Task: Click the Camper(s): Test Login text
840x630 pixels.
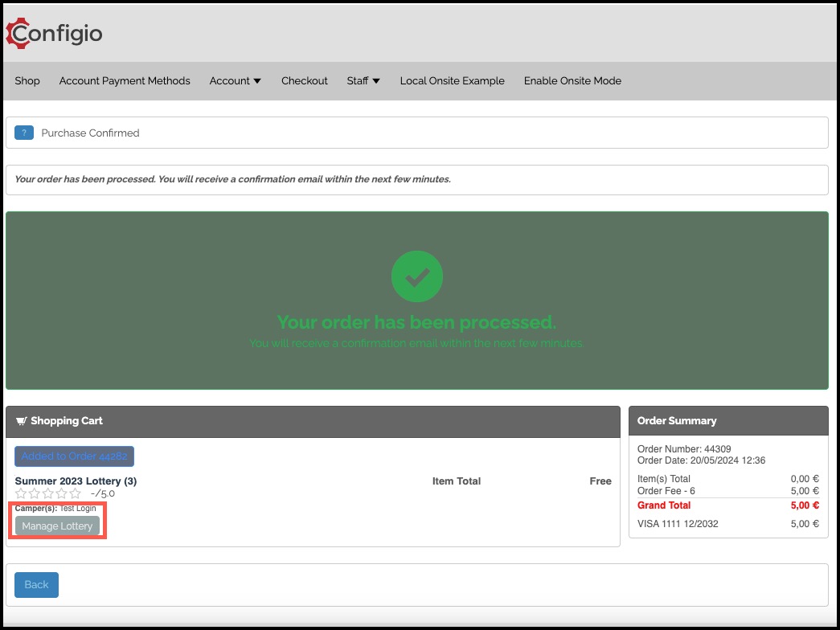Action: click(55, 509)
